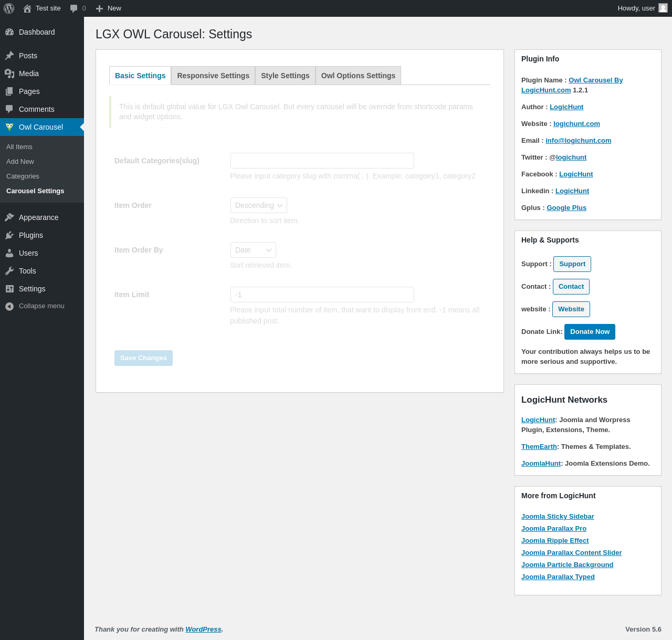Image resolution: width=672 pixels, height=640 pixels.
Task: Click the Support button
Action: click(572, 264)
